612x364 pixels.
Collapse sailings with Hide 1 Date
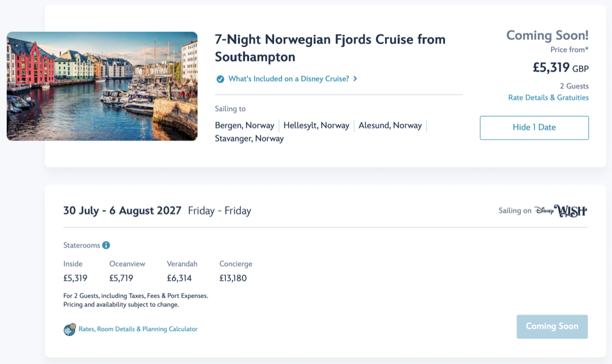(534, 128)
